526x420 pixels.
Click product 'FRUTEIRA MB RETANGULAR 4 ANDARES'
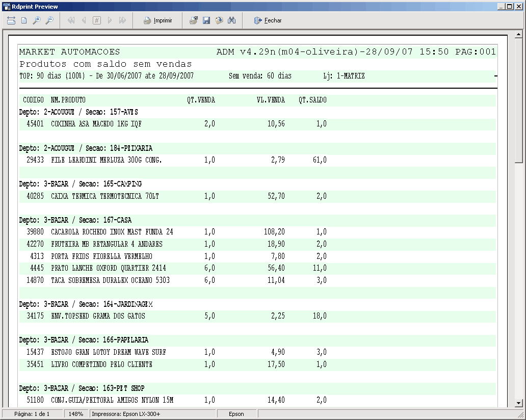click(x=107, y=244)
